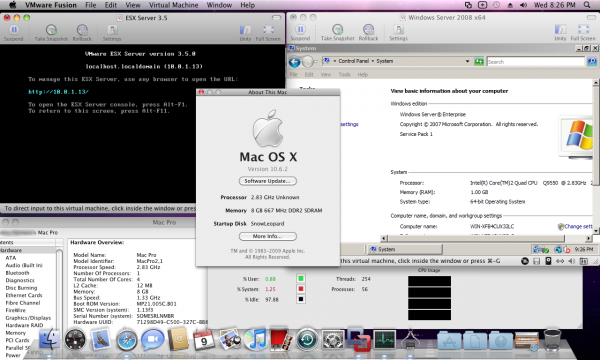This screenshot has height=360, width=600.
Task: Click the red % System color swatch
Action: 301,289
